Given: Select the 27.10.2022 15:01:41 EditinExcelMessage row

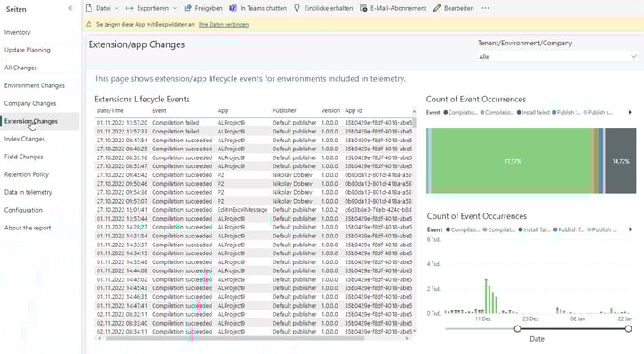Looking at the screenshot, I should (254, 210).
